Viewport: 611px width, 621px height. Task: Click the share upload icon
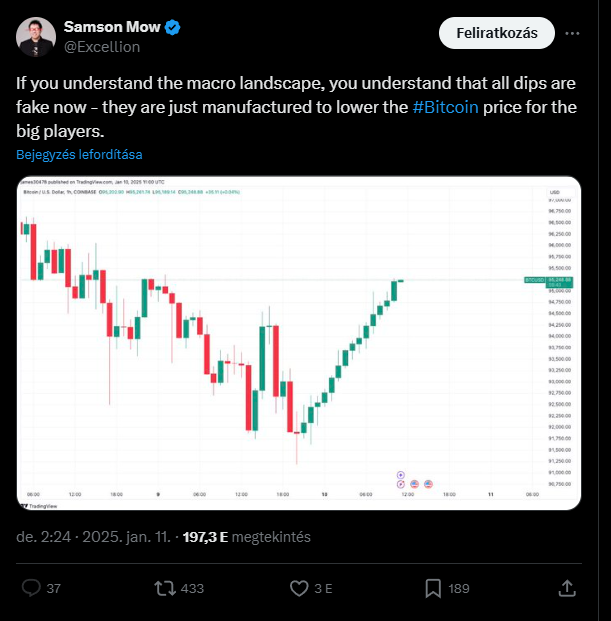[567, 588]
